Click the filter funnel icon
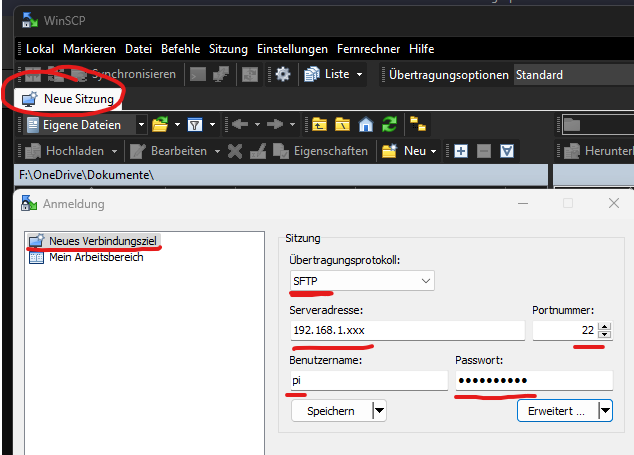 pyautogui.click(x=195, y=125)
